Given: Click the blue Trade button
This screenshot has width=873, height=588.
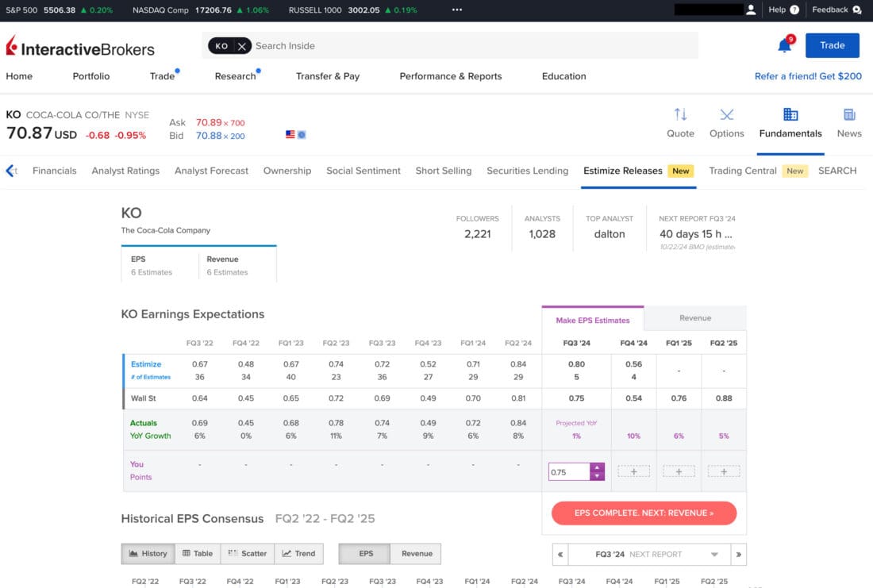Looking at the screenshot, I should [832, 46].
